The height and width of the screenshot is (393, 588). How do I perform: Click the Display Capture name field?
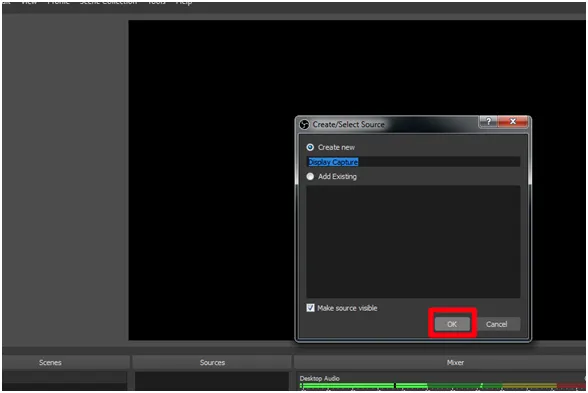point(413,162)
